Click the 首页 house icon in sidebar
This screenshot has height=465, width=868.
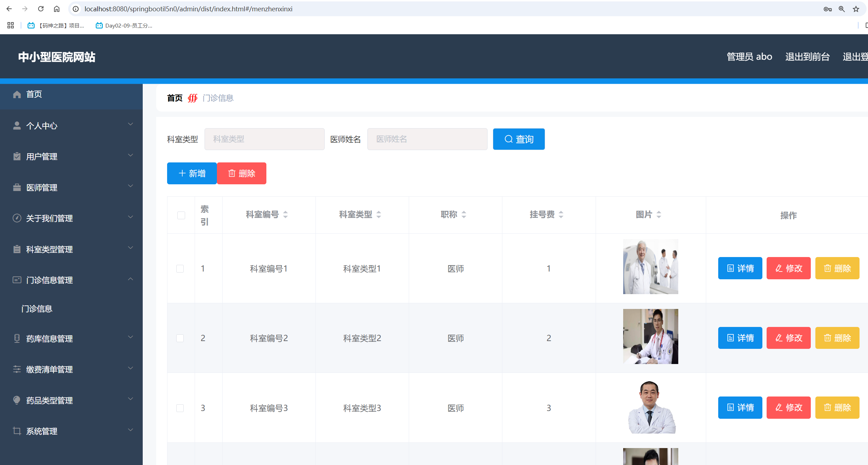click(x=17, y=94)
